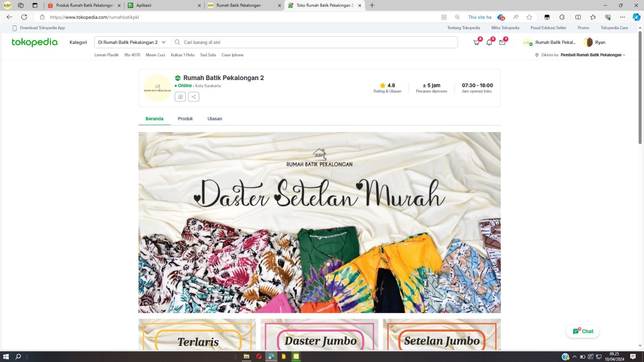
Task: Open workspaces icon in browser title bar
Action: 21,5
